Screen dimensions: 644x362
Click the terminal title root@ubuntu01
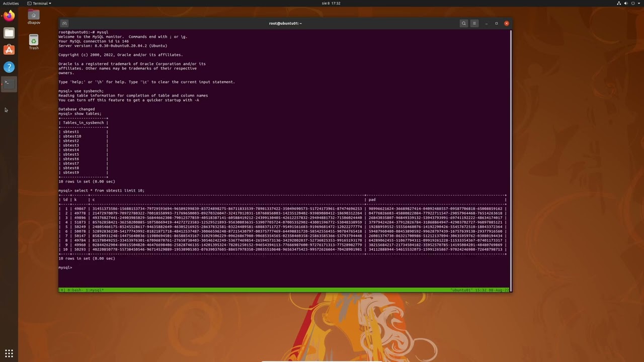(285, 23)
